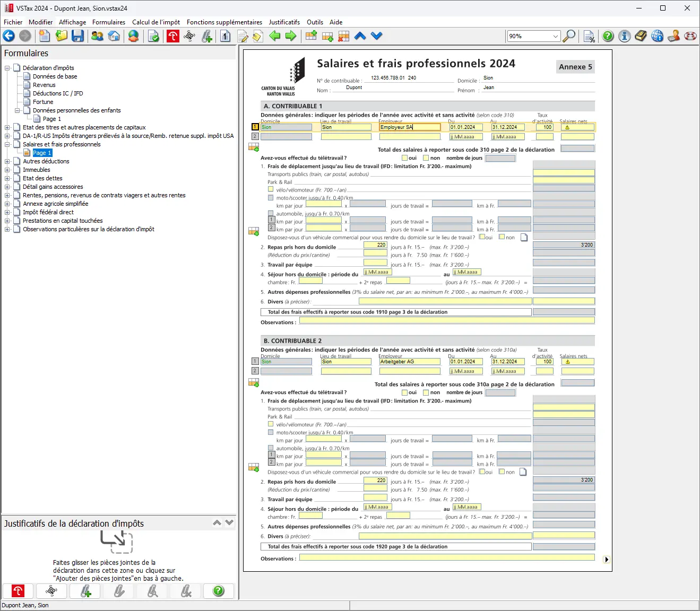This screenshot has width=700, height=611.
Task: Open the blue information icon
Action: [625, 36]
